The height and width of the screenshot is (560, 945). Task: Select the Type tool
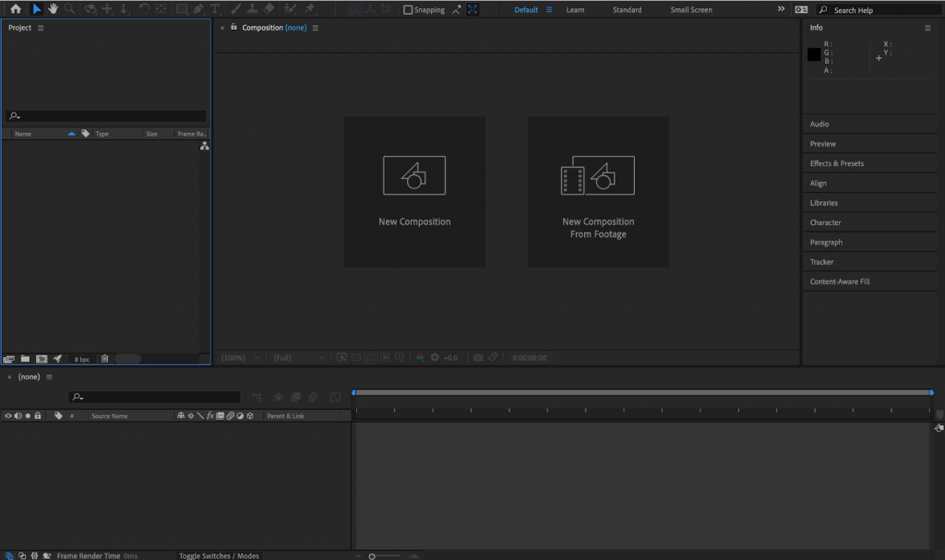pos(215,9)
